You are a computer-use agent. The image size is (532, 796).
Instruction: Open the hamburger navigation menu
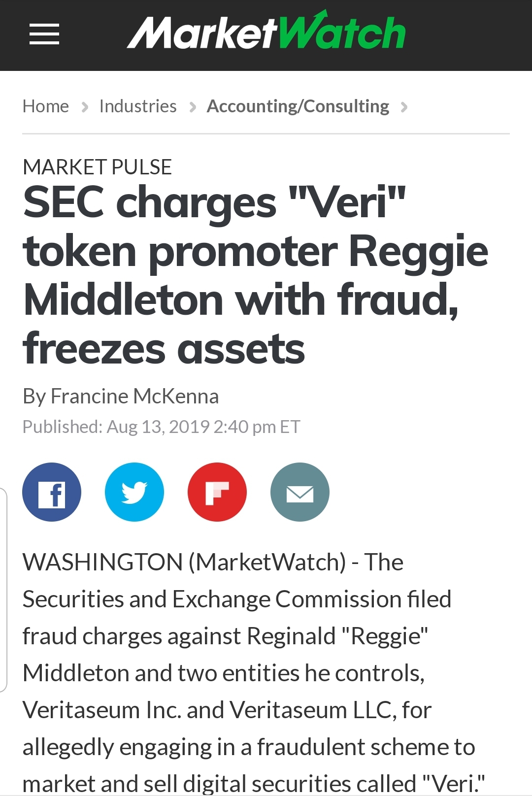pos(44,34)
